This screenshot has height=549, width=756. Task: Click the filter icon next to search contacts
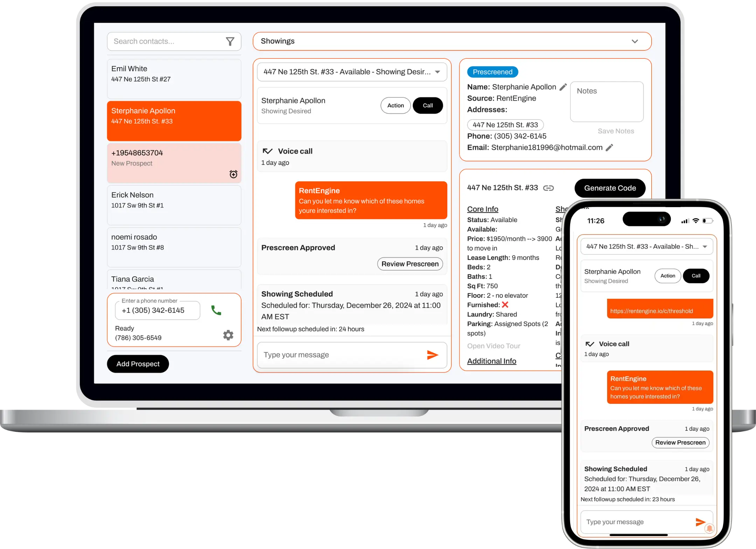pyautogui.click(x=232, y=41)
